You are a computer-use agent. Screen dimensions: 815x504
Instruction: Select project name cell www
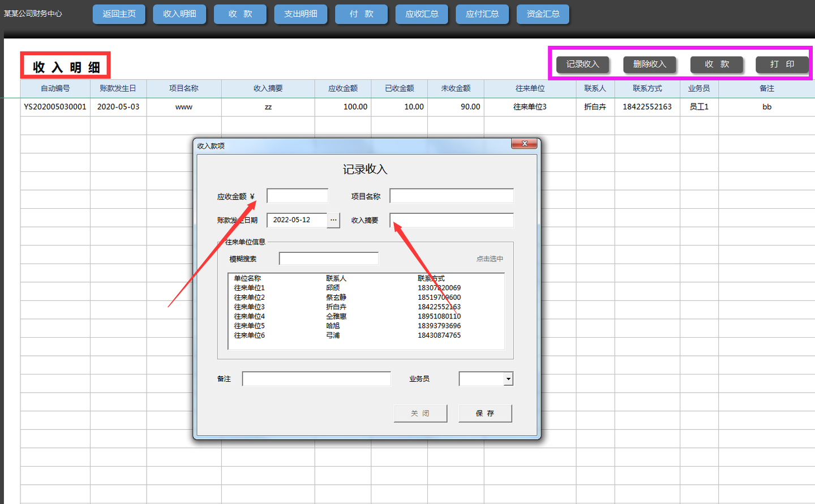[184, 107]
